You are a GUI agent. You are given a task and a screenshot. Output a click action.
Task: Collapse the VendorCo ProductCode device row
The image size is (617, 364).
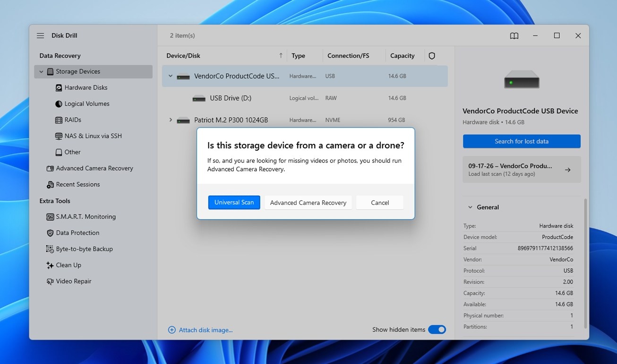coord(171,76)
